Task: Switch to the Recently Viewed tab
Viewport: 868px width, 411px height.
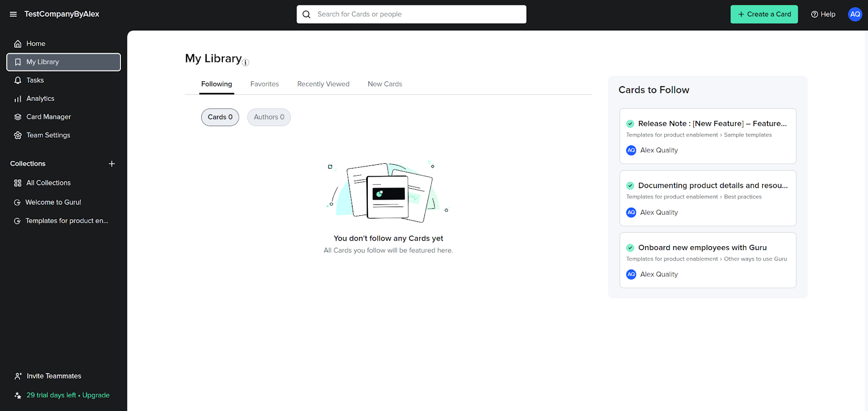Action: click(x=323, y=84)
